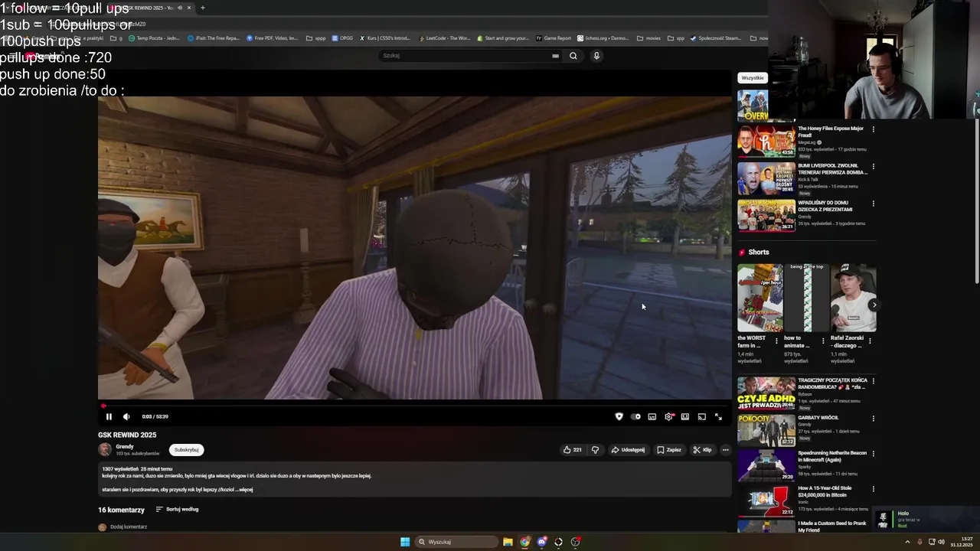Open options for TRAGICZNY POCZĄTEK video
980x551 pixels.
coord(873,381)
